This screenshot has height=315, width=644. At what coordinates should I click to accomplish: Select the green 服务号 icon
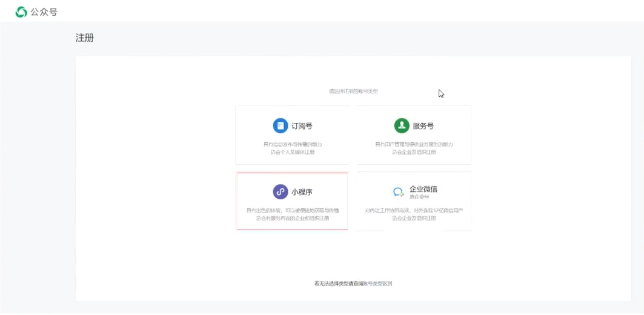[402, 125]
